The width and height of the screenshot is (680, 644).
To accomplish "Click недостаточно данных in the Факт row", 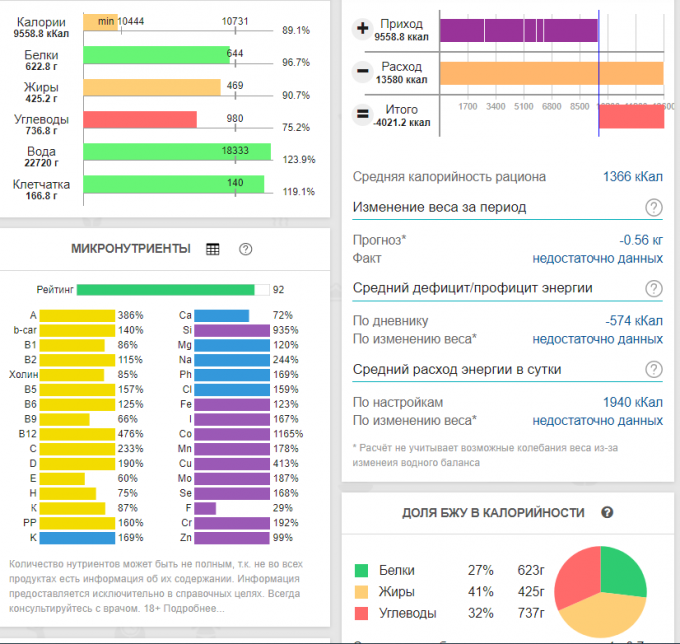I will 597,258.
